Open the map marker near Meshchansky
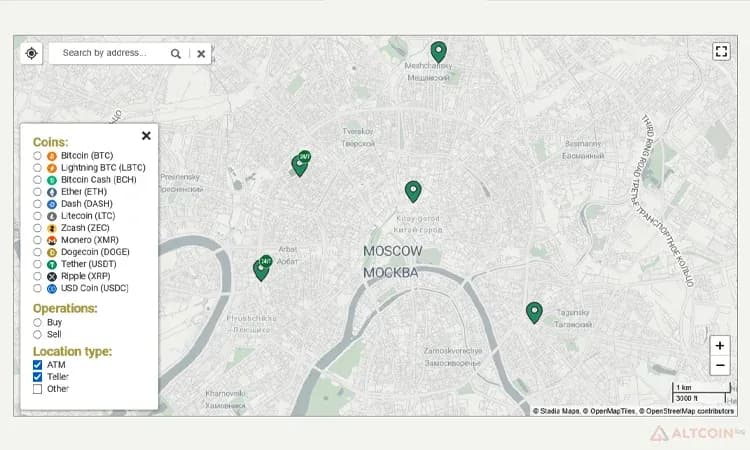Image resolution: width=750 pixels, height=450 pixels. tap(439, 52)
